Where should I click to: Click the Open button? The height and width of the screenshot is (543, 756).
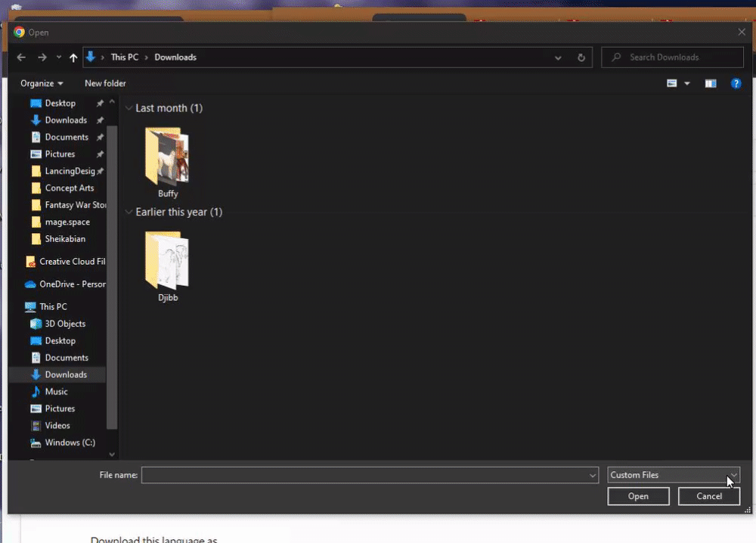click(638, 496)
